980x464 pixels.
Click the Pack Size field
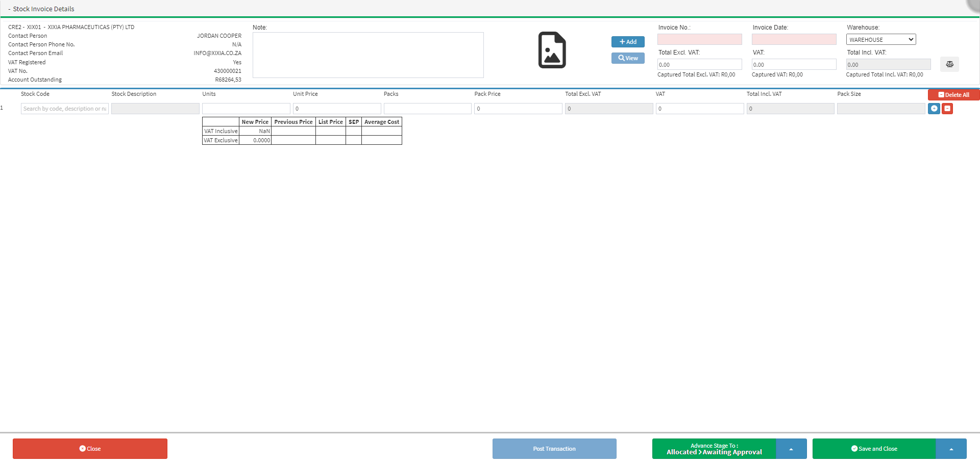click(x=881, y=109)
